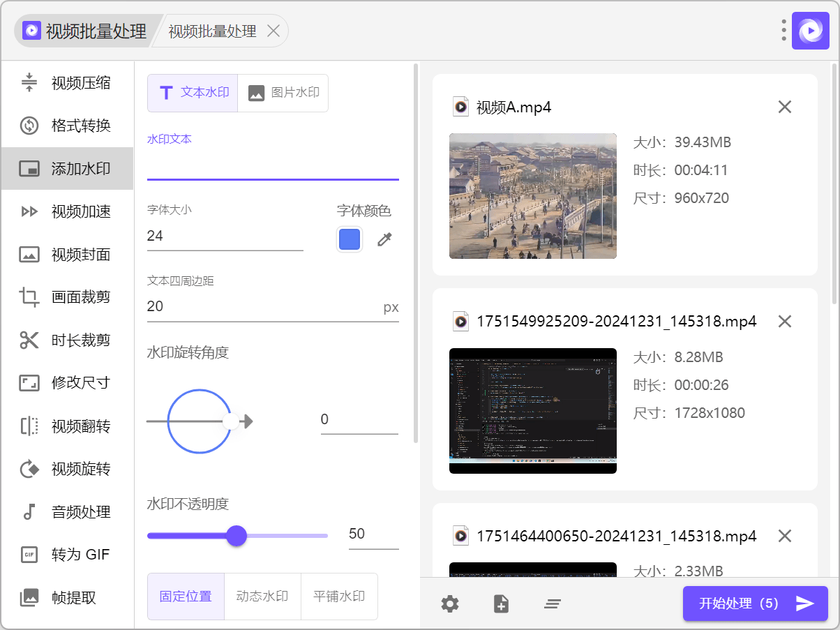Click the file name 1751549925209-20241231_145318.mp4
The height and width of the screenshot is (630, 840).
[x=617, y=322]
